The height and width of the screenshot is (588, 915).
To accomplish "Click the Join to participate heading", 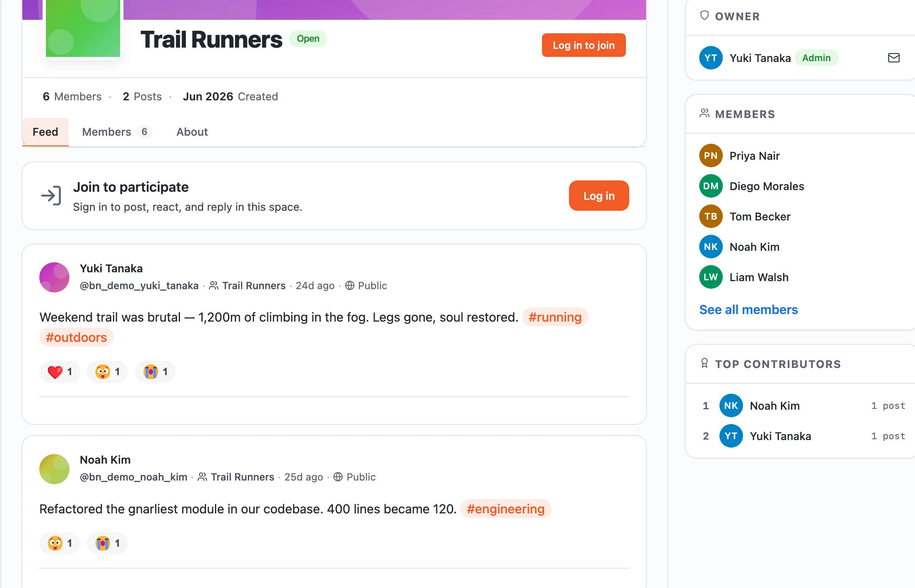I will (131, 187).
